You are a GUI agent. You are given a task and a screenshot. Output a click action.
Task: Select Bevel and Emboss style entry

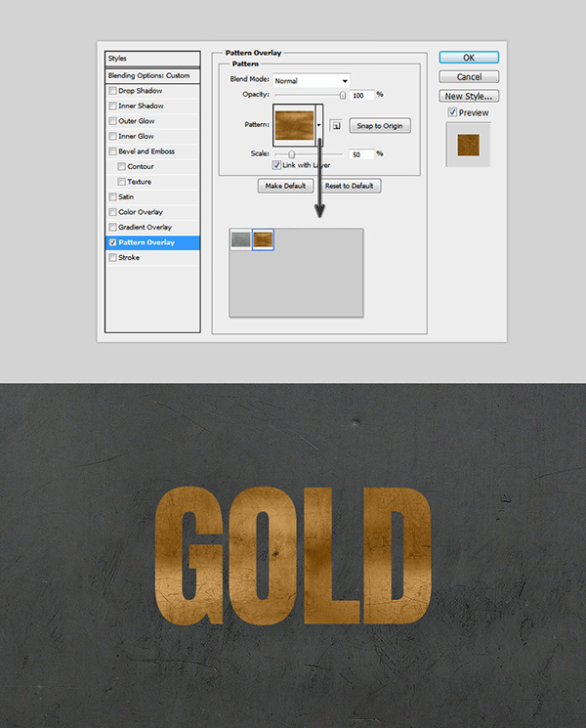pyautogui.click(x=148, y=151)
